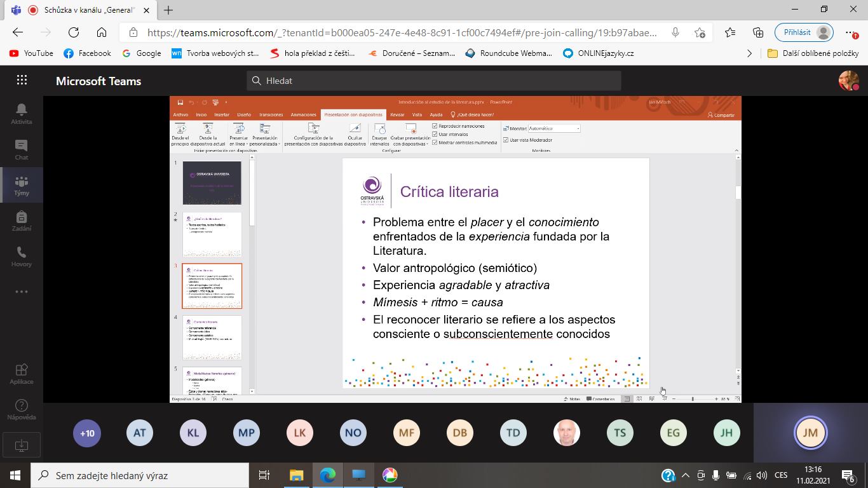This screenshot has height=488, width=868.
Task: Open the Teams app launcher grid
Action: 22,80
